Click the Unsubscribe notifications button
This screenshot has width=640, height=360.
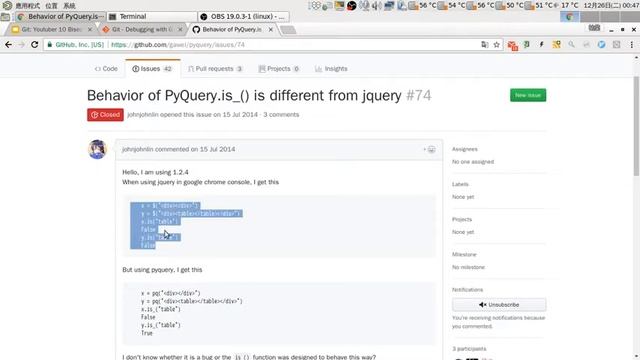[499, 304]
